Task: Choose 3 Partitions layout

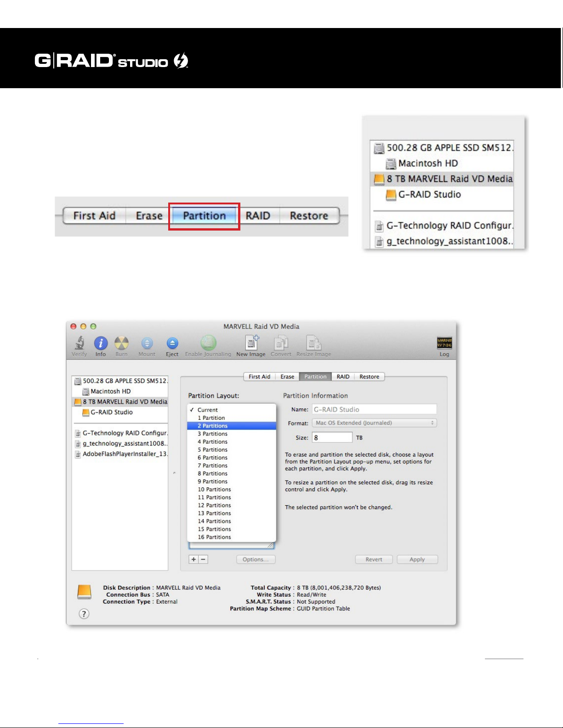Action: tap(232, 434)
